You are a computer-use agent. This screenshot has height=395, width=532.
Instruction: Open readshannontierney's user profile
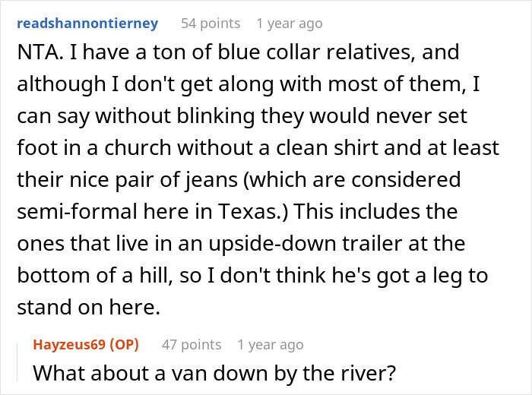(x=87, y=23)
